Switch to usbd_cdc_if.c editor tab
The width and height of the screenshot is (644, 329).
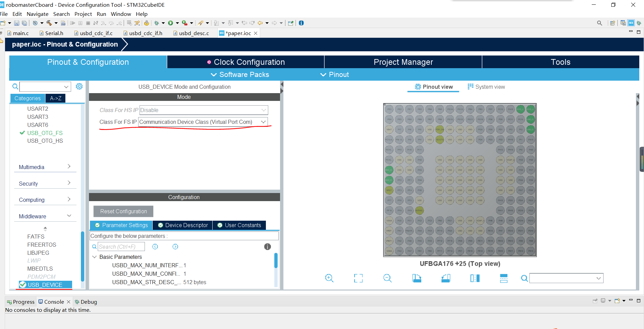coord(93,33)
